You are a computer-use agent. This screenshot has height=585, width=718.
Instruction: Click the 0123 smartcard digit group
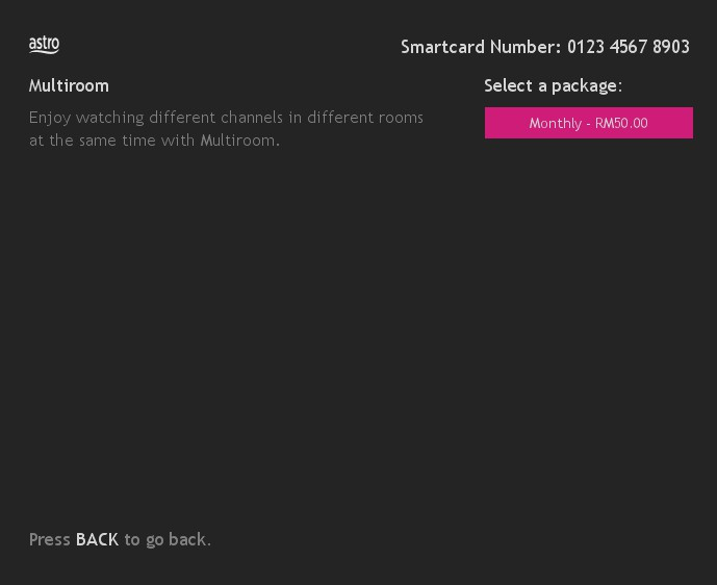point(586,47)
